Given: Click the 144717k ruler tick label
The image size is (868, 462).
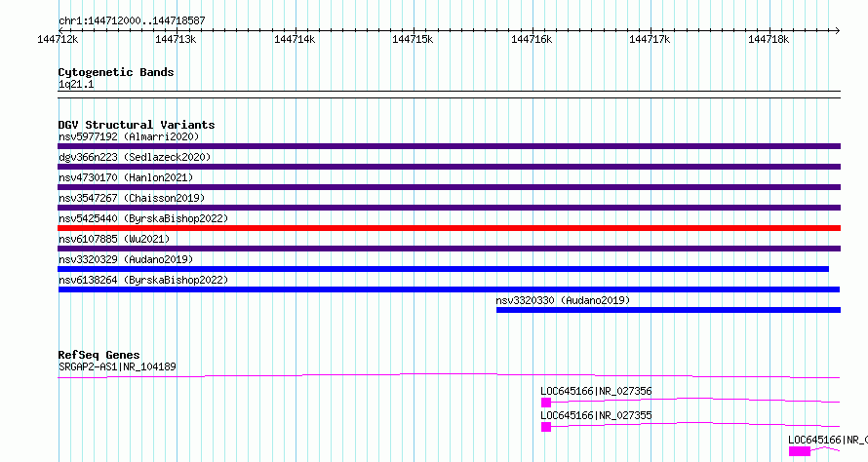Looking at the screenshot, I should click(650, 39).
